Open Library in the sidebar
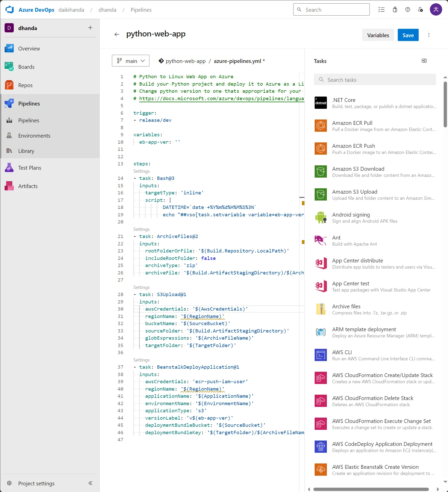 tap(50, 151)
